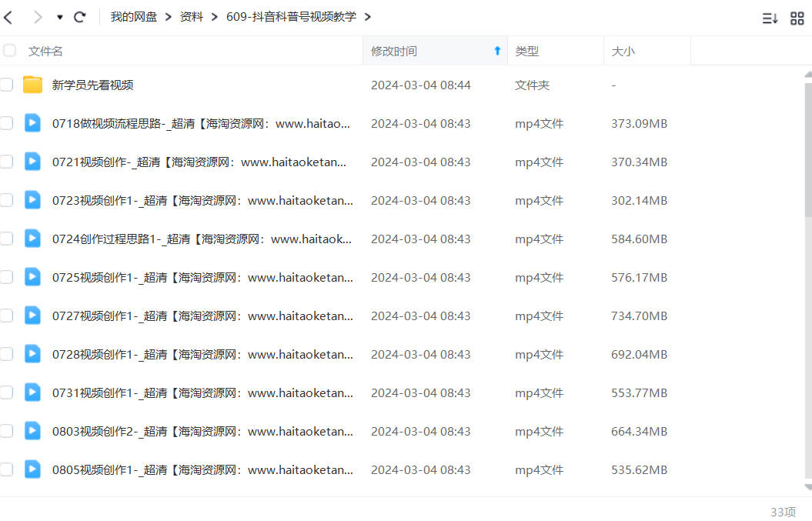The width and height of the screenshot is (812, 521).
Task: Expand chevron after 609-抖音科普号视频教学
Action: point(368,17)
